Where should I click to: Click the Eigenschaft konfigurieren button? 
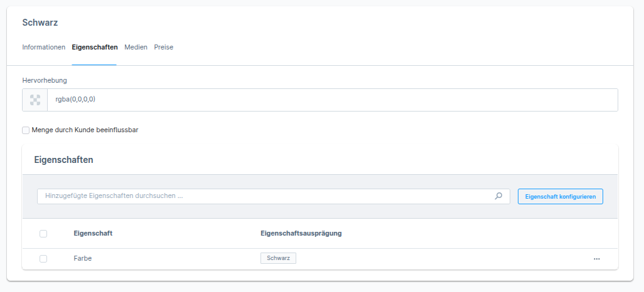click(561, 197)
